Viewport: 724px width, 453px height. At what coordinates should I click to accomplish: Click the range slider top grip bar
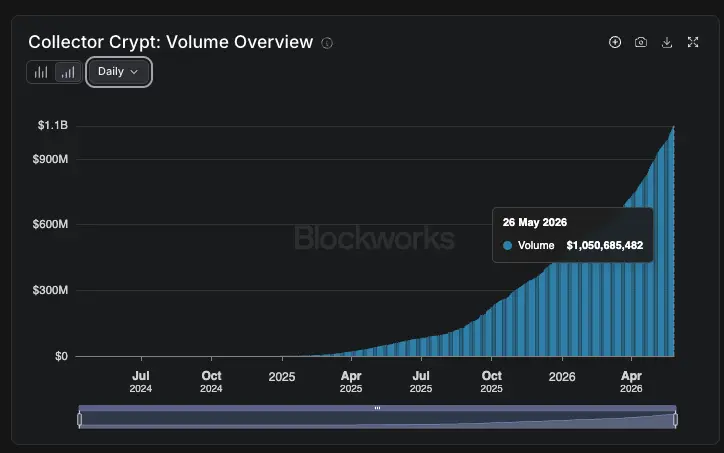pos(377,408)
